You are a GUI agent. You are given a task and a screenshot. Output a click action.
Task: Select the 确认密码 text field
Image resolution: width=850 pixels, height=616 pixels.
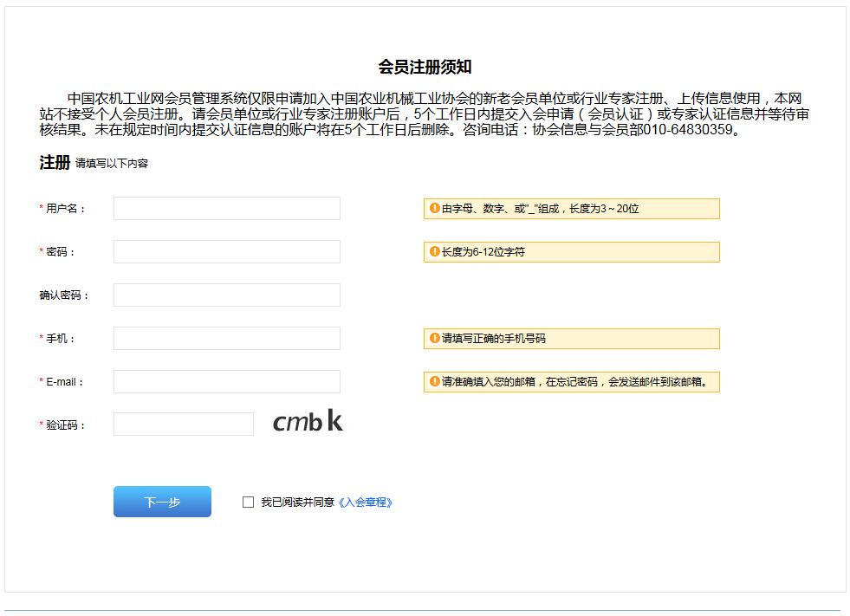[x=226, y=295]
